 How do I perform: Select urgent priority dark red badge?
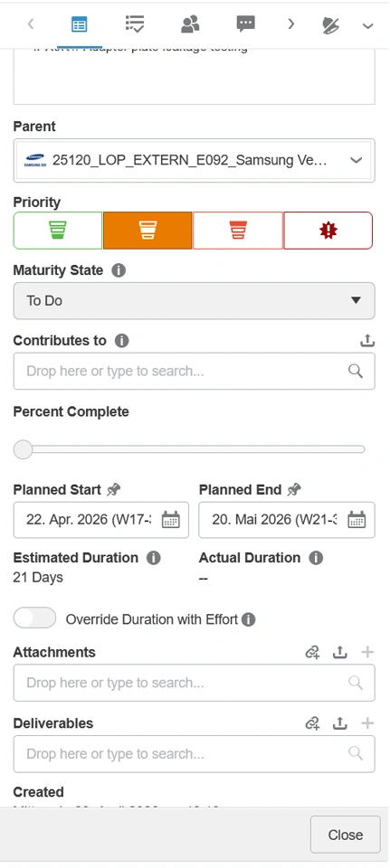coord(328,231)
